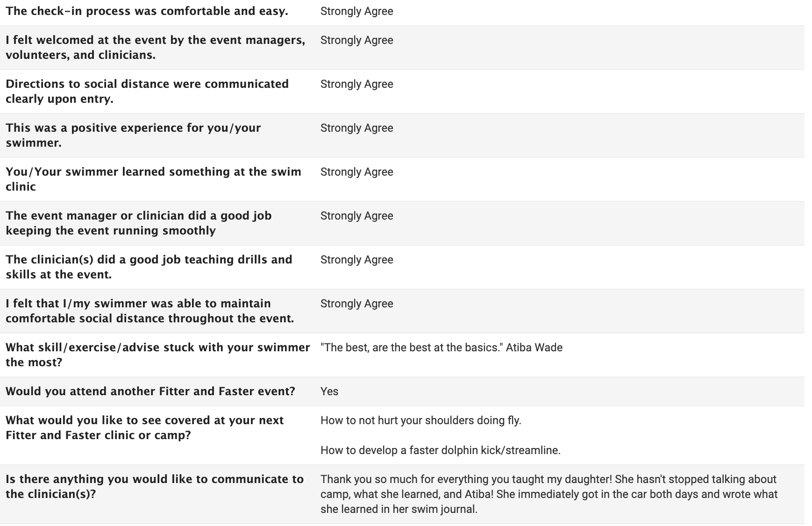Click the check-in process question label
This screenshot has width=812, height=526.
pyautogui.click(x=147, y=11)
